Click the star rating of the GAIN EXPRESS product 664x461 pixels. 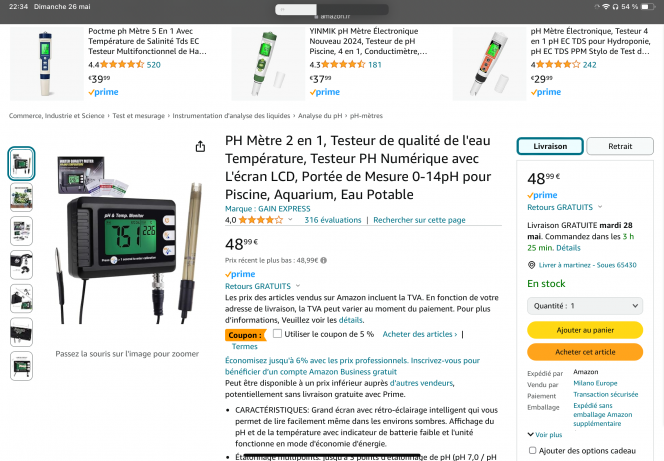click(260, 220)
